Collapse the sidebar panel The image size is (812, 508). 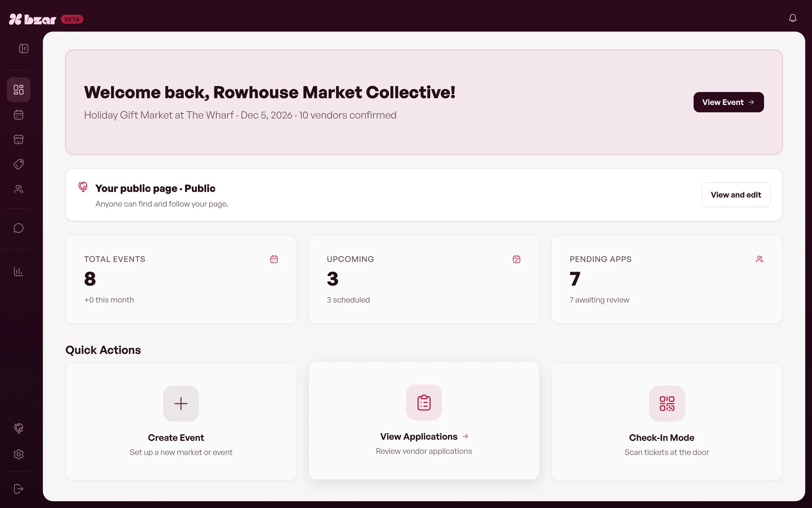tap(23, 48)
